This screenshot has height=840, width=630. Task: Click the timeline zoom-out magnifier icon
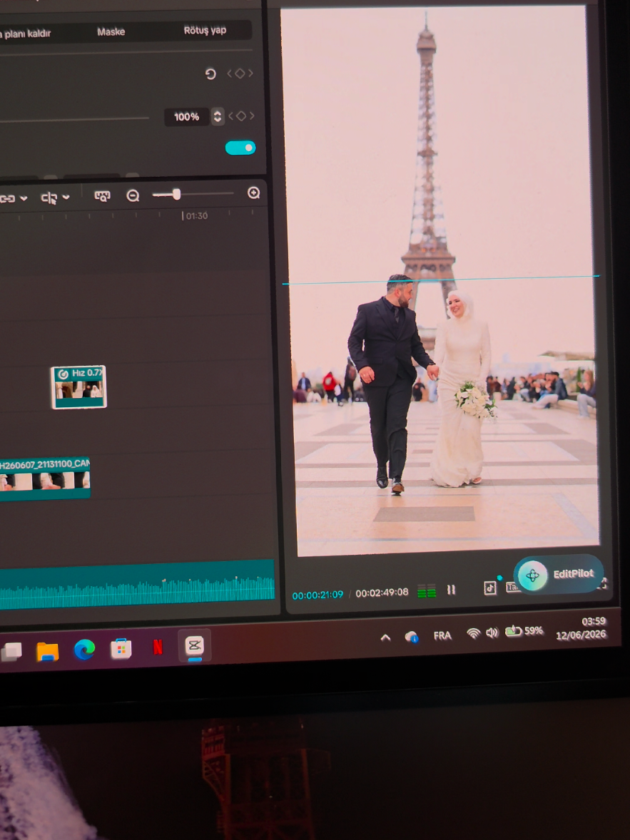coord(133,195)
